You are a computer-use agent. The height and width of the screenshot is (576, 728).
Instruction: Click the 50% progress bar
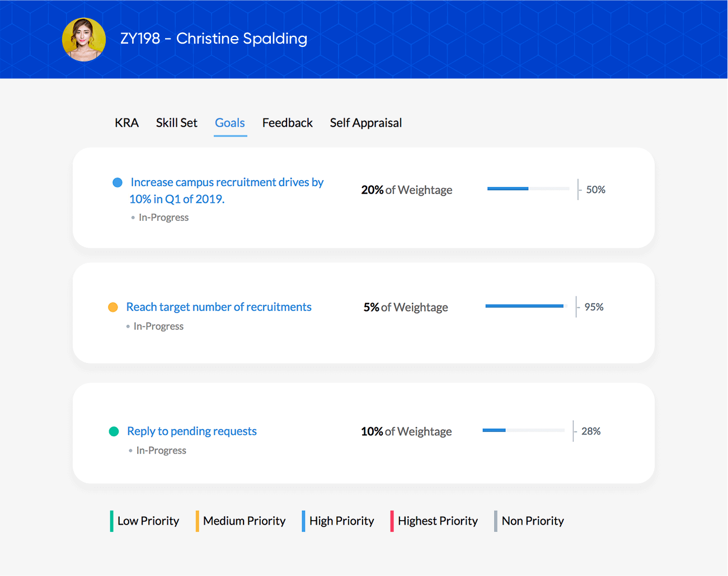[528, 189]
